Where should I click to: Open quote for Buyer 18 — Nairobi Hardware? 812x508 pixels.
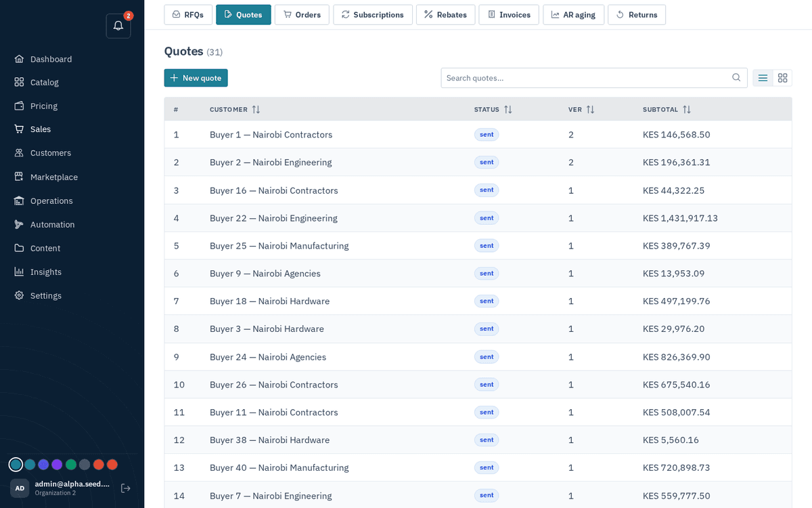point(478,301)
